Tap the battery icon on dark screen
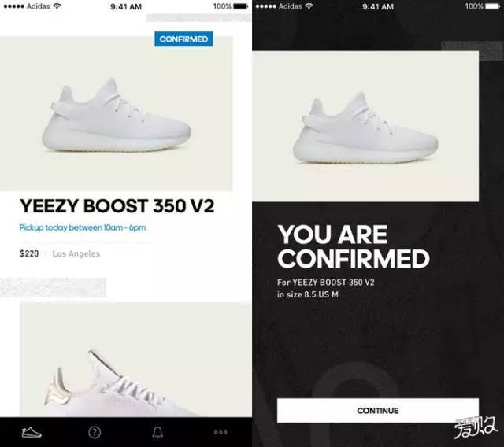Image resolution: width=504 pixels, height=447 pixels. pos(493,6)
